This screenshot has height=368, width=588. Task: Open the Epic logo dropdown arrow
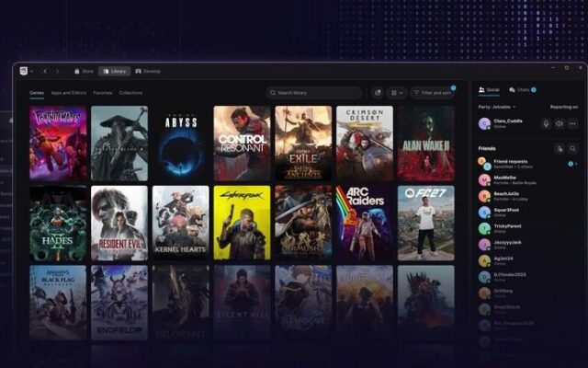[x=32, y=72]
